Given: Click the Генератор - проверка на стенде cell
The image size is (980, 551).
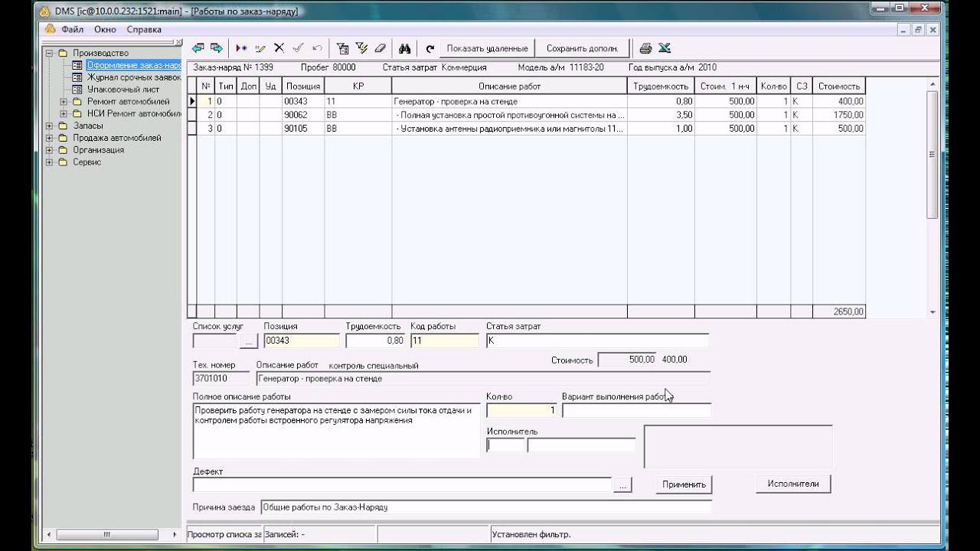Looking at the screenshot, I should (x=509, y=101).
